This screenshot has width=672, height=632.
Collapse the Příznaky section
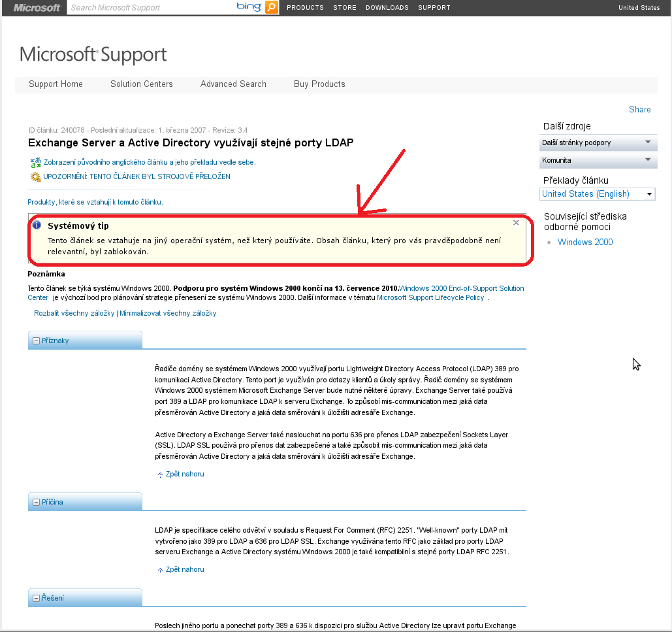(x=37, y=341)
